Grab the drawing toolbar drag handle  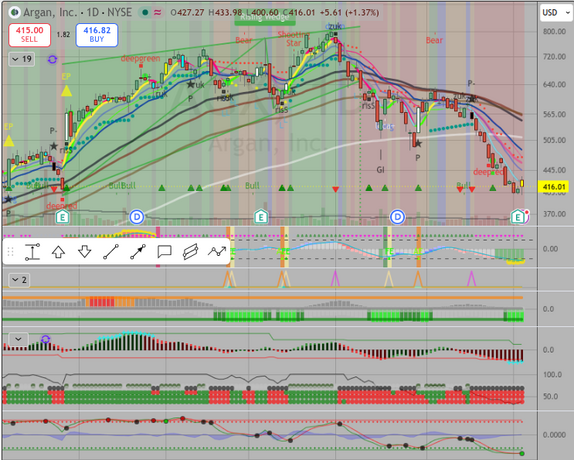coord(11,252)
